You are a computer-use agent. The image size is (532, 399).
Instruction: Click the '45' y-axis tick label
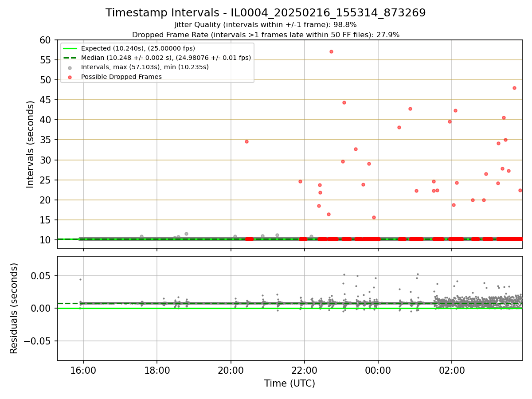[x=46, y=100]
